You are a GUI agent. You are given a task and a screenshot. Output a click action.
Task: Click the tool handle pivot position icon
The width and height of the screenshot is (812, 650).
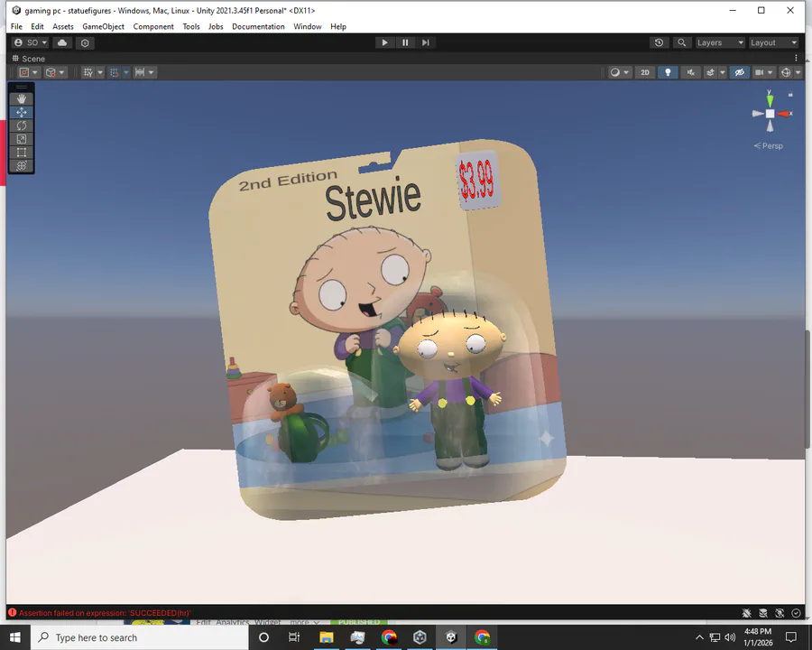pos(23,72)
